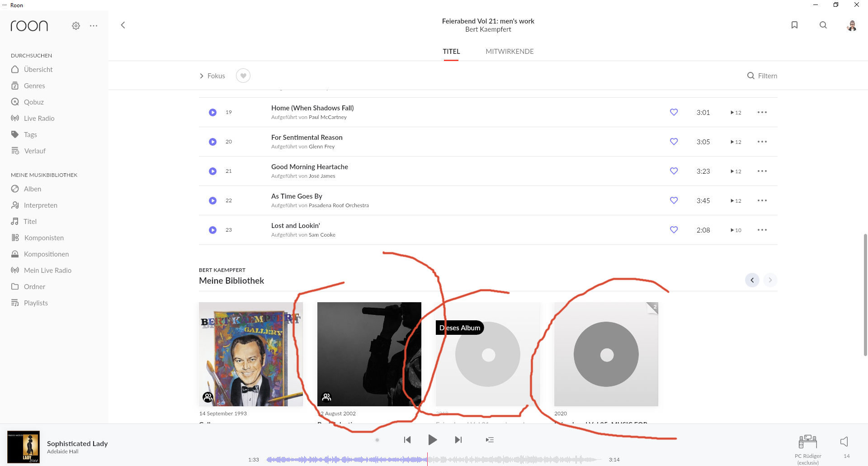This screenshot has height=466, width=868.
Task: Open Genres in the sidebar
Action: [x=28, y=86]
